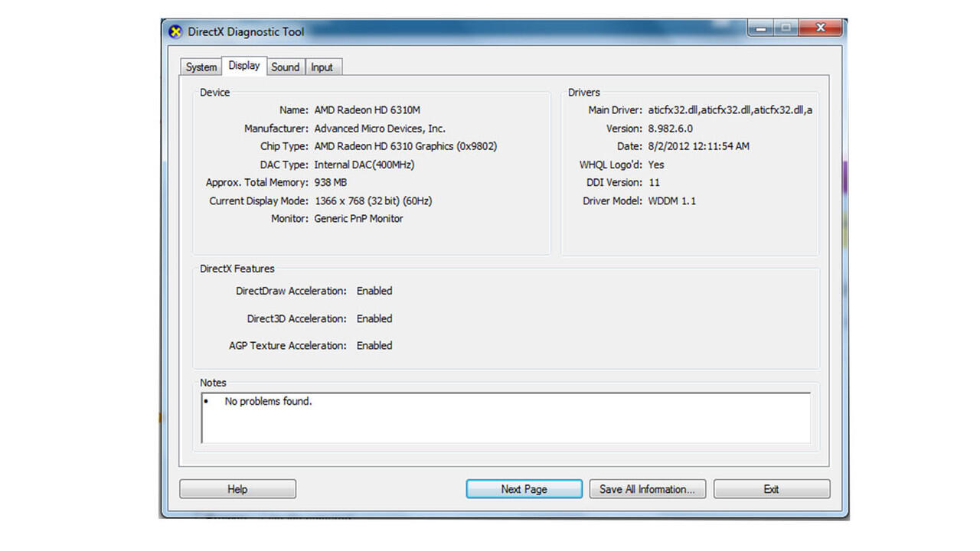
Task: Click inside the Notes text box
Action: tap(505, 418)
